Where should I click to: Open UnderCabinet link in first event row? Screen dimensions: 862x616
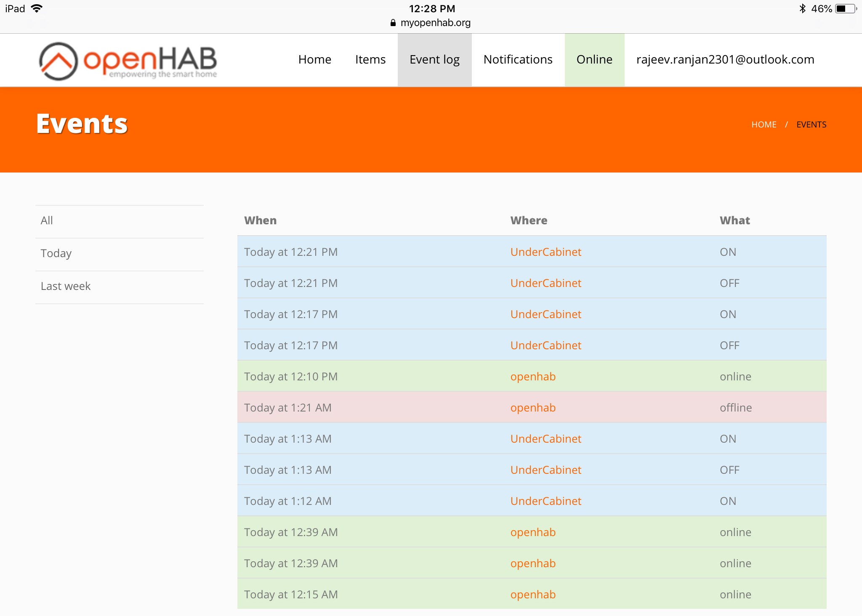coord(545,252)
